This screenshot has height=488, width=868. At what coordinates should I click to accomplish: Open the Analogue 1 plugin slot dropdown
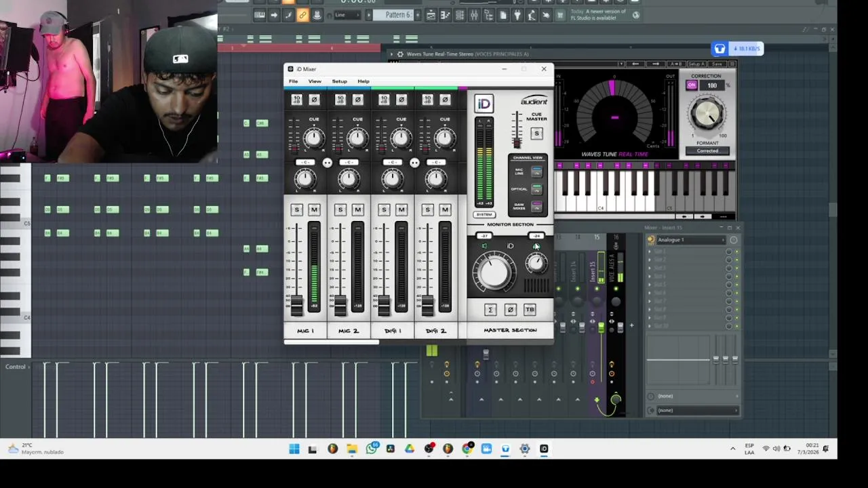pos(690,240)
